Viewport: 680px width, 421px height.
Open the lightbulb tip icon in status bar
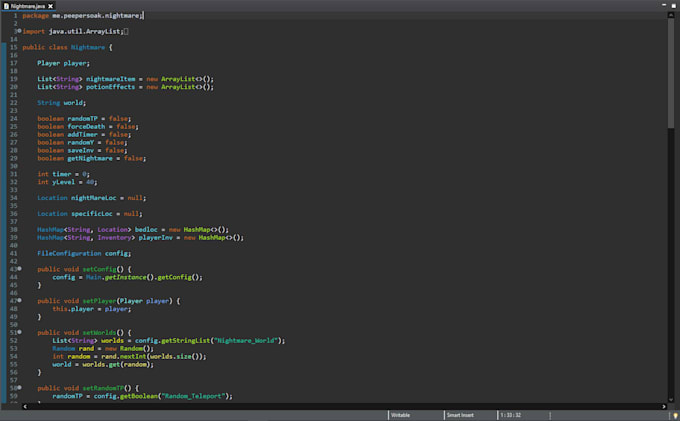675,415
